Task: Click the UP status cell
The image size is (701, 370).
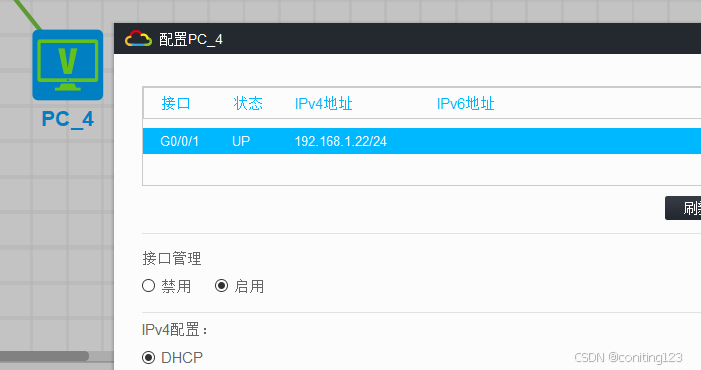Action: (241, 141)
